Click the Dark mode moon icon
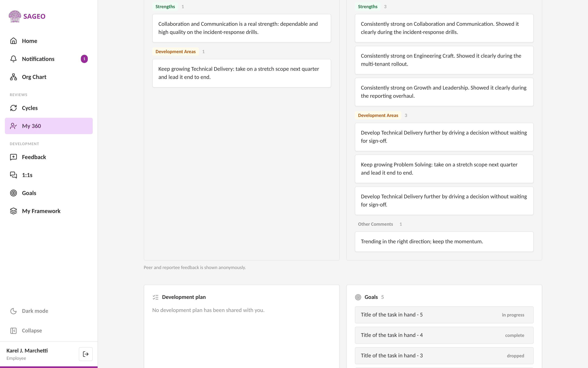This screenshot has height=368, width=588. tap(13, 311)
